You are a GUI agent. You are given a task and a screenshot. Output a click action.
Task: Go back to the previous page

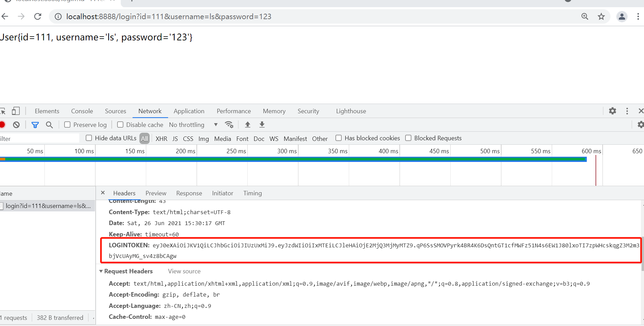[5, 16]
